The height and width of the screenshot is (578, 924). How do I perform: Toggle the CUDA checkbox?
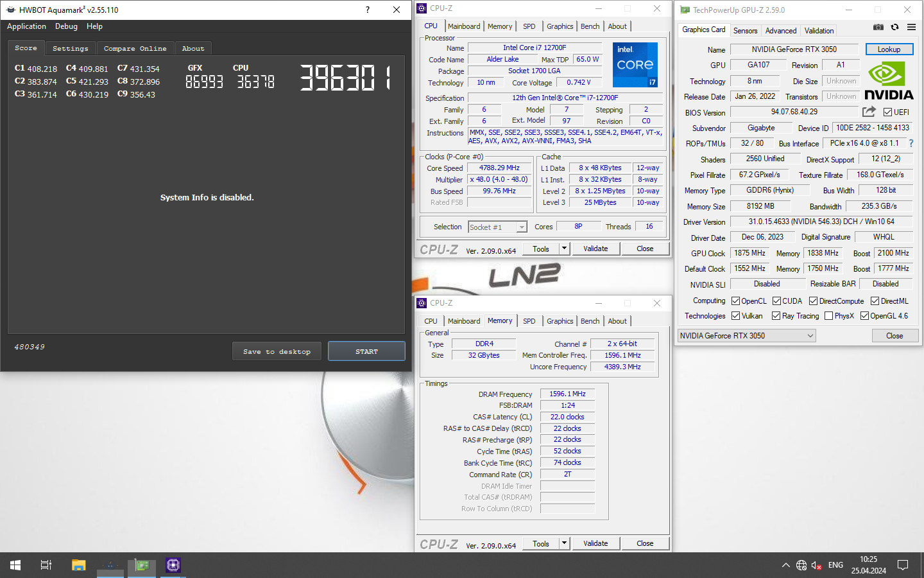click(x=776, y=301)
